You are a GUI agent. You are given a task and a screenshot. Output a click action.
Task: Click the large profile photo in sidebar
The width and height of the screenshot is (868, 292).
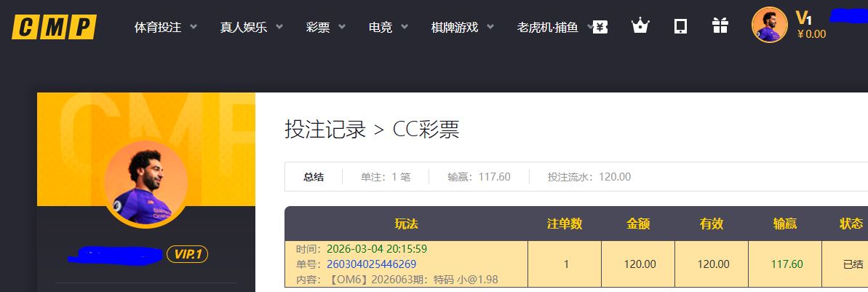pos(146,183)
